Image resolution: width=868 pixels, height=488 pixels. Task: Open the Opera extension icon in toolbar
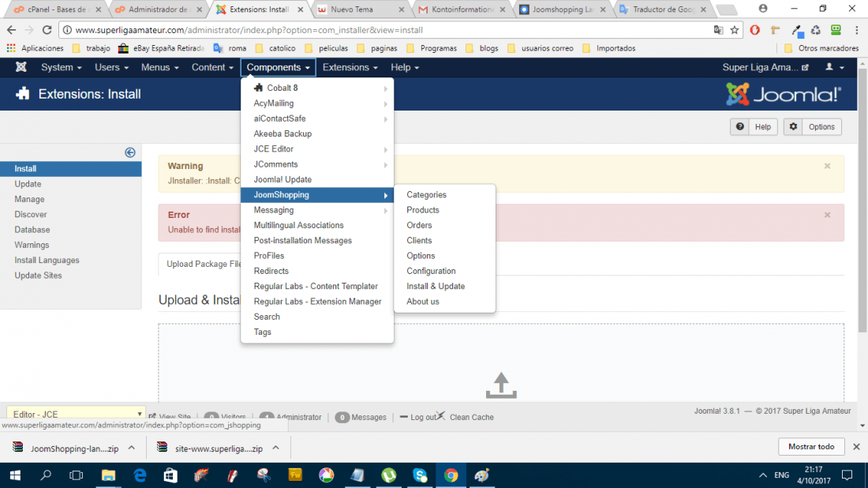pos(754,30)
